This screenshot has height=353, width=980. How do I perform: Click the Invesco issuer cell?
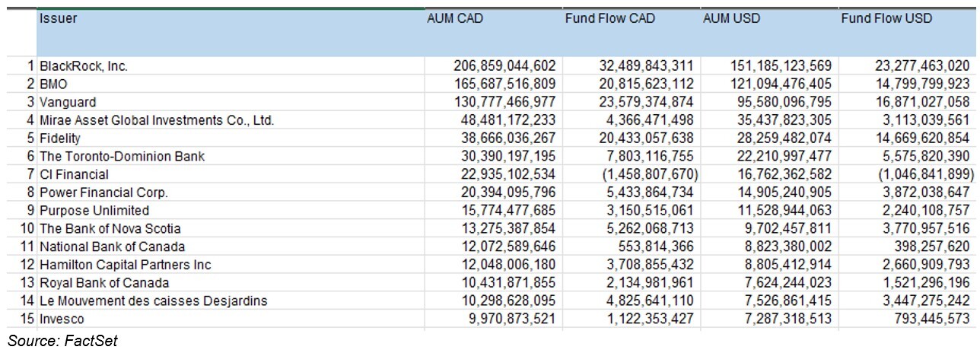click(x=231, y=319)
